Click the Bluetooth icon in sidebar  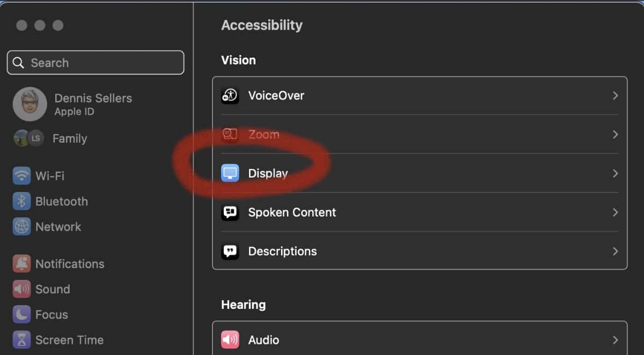pyautogui.click(x=21, y=201)
